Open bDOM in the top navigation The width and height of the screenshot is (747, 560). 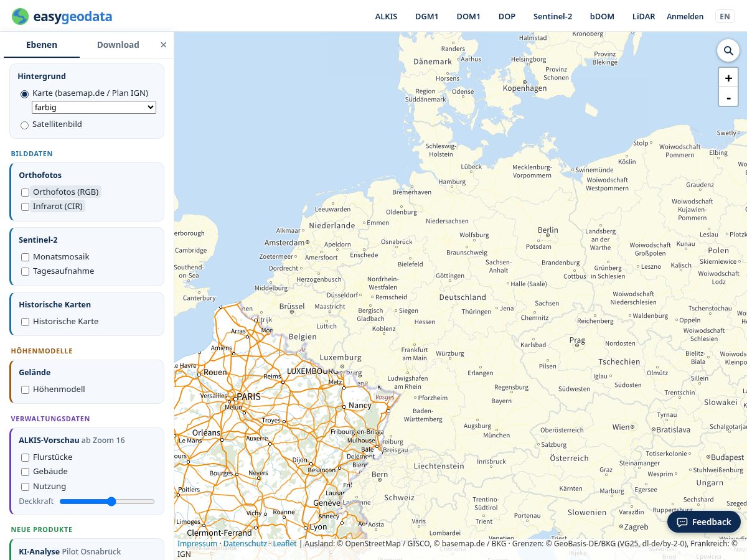602,17
